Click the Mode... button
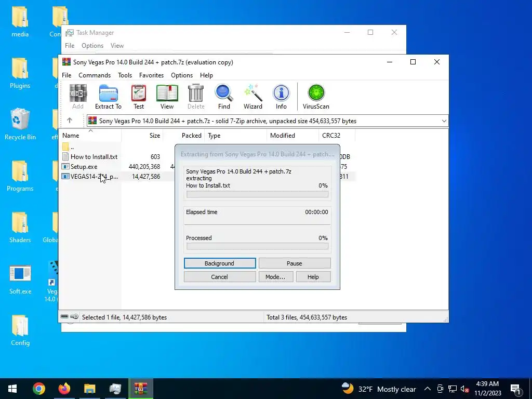This screenshot has height=399, width=532. [x=275, y=277]
